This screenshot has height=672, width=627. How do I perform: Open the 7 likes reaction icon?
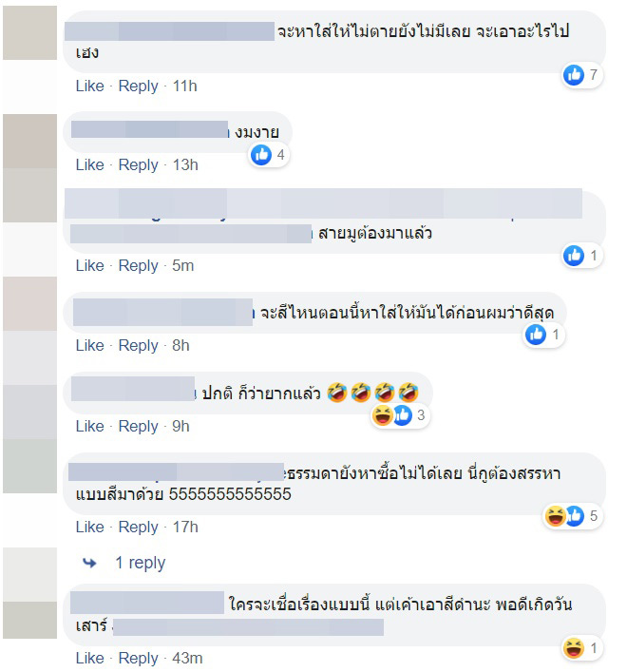click(x=574, y=75)
